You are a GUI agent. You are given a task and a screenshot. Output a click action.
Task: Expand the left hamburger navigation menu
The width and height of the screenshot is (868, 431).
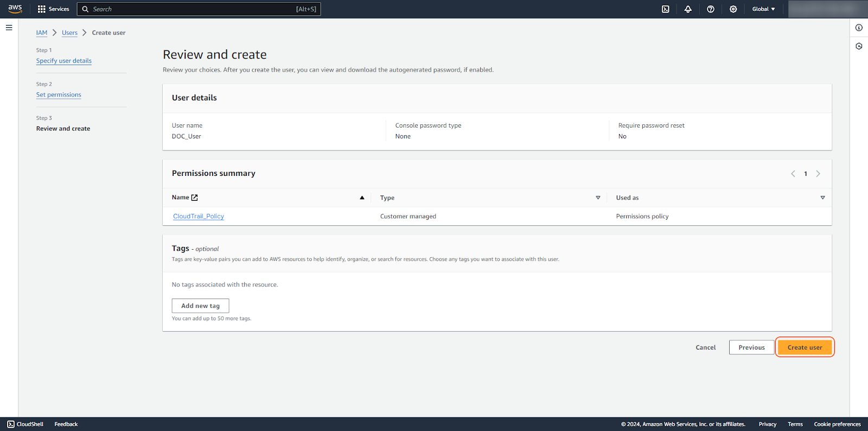[9, 28]
